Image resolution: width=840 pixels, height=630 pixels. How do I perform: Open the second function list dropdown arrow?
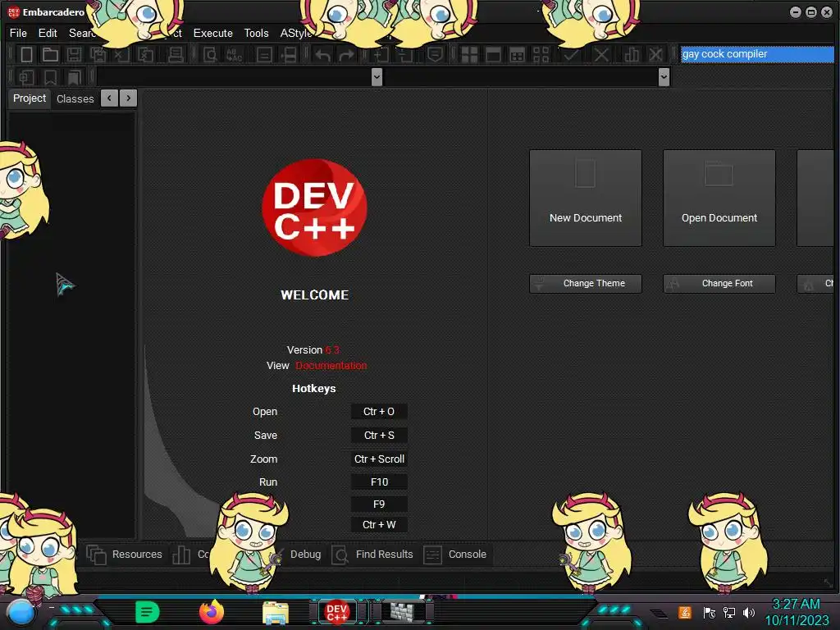click(664, 77)
